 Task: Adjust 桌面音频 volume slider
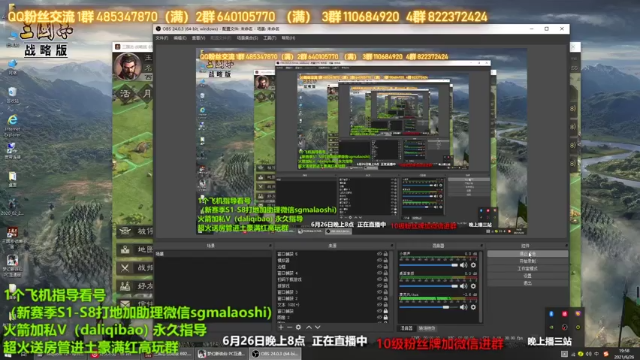(x=429, y=286)
